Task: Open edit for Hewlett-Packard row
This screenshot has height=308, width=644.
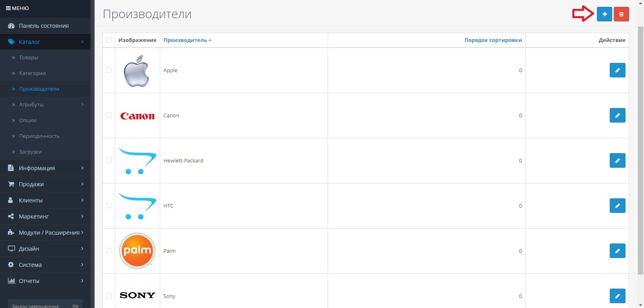Action: [617, 160]
